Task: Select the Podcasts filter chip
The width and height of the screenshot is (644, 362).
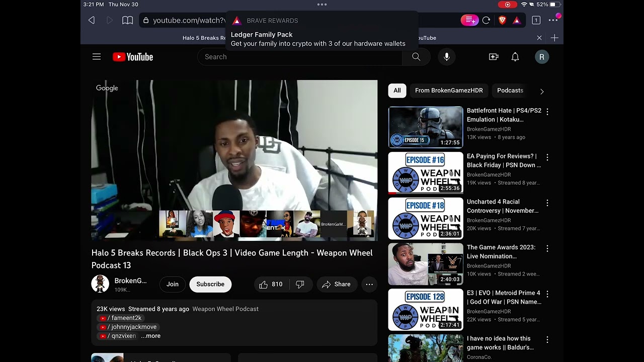Action: tap(510, 90)
